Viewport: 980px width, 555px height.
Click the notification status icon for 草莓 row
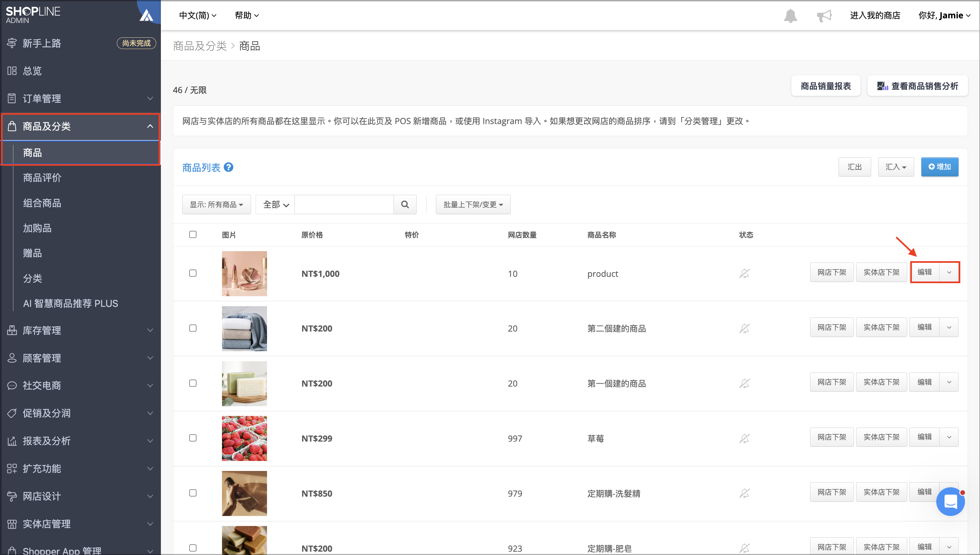(x=744, y=438)
